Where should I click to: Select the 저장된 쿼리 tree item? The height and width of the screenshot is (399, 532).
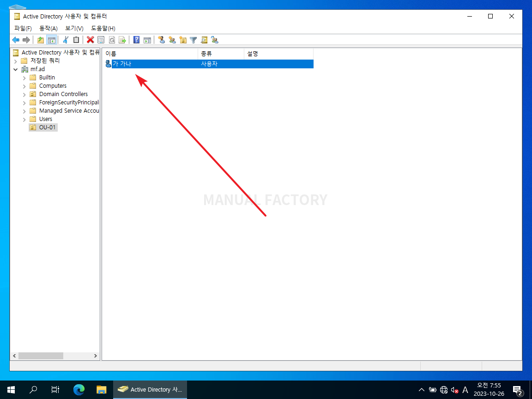coord(40,61)
